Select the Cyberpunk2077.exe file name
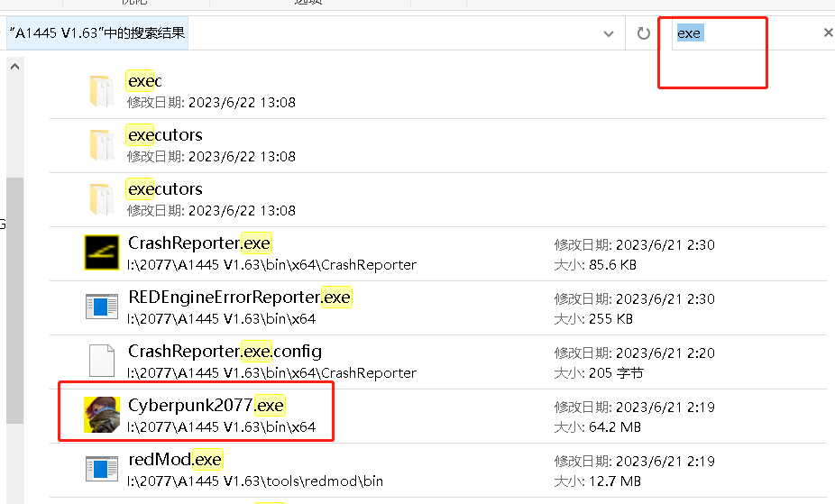The height and width of the screenshot is (504, 835). (206, 405)
